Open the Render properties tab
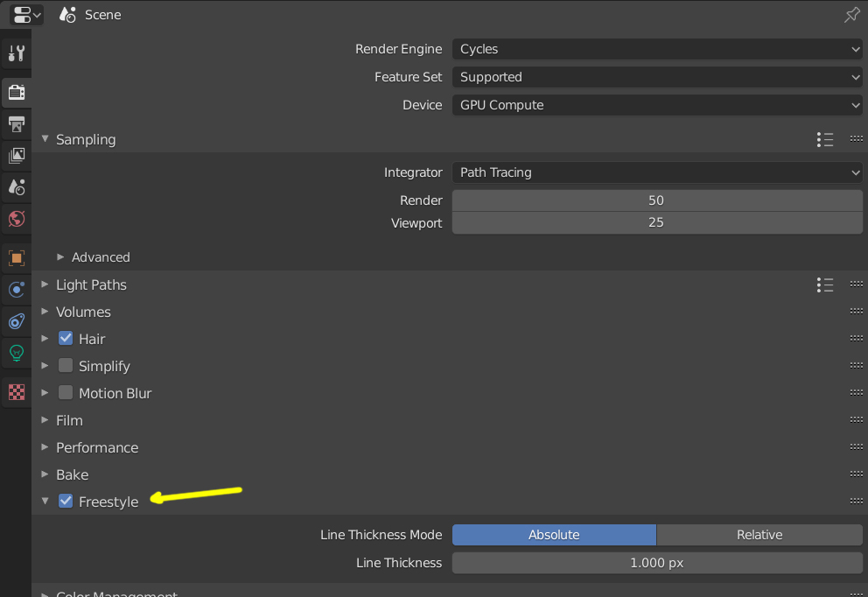The width and height of the screenshot is (868, 597). [16, 92]
